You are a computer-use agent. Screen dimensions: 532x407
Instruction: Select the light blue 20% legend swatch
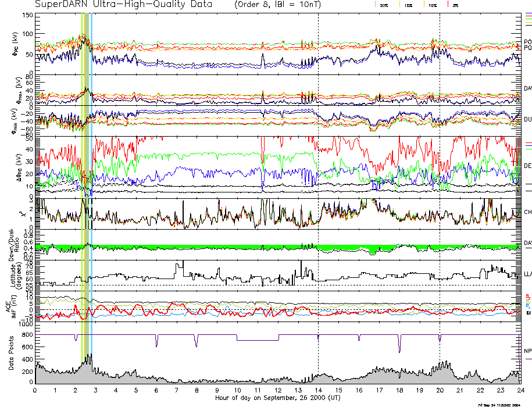pyautogui.click(x=376, y=5)
